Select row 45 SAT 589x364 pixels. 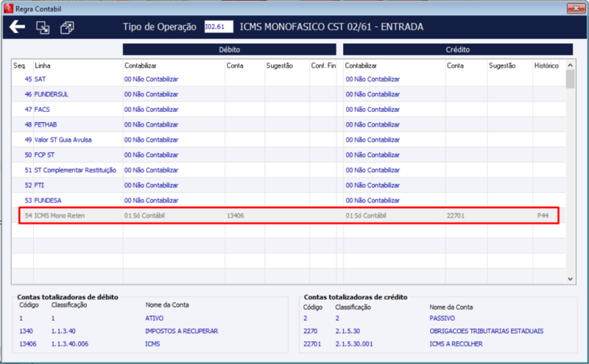[x=288, y=79]
